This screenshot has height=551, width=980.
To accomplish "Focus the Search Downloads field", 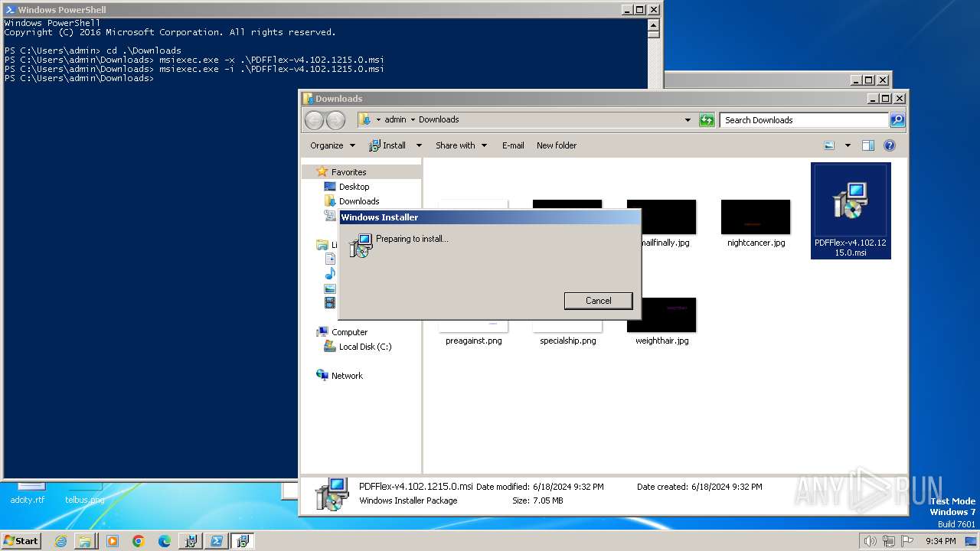I will [804, 120].
